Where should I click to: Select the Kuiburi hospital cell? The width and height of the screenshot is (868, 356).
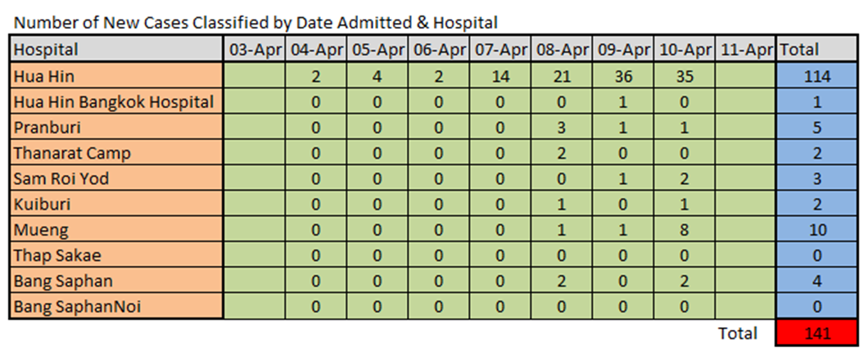(115, 205)
